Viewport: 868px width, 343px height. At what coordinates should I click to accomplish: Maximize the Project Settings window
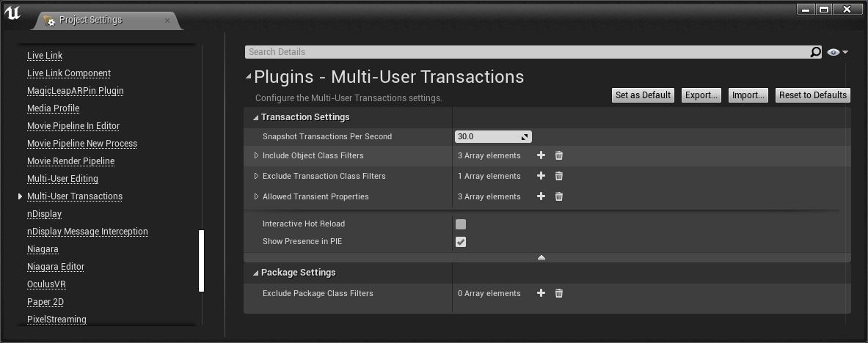click(x=824, y=10)
